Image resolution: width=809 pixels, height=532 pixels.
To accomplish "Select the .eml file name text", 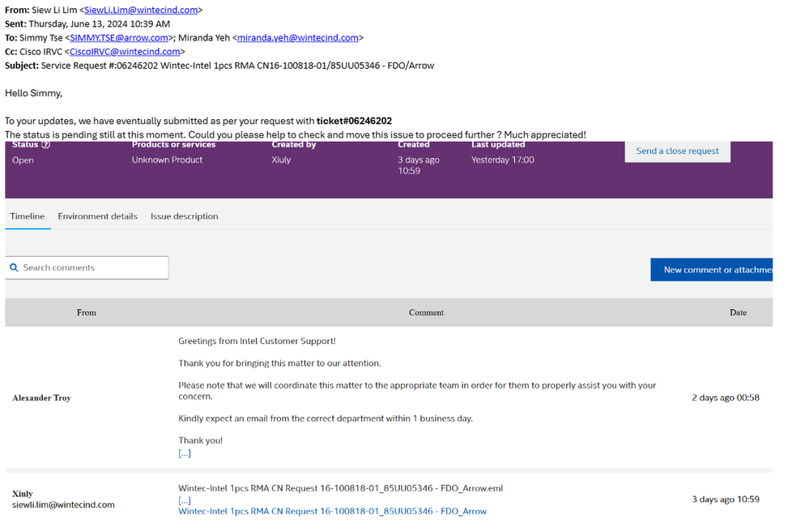I will (340, 488).
